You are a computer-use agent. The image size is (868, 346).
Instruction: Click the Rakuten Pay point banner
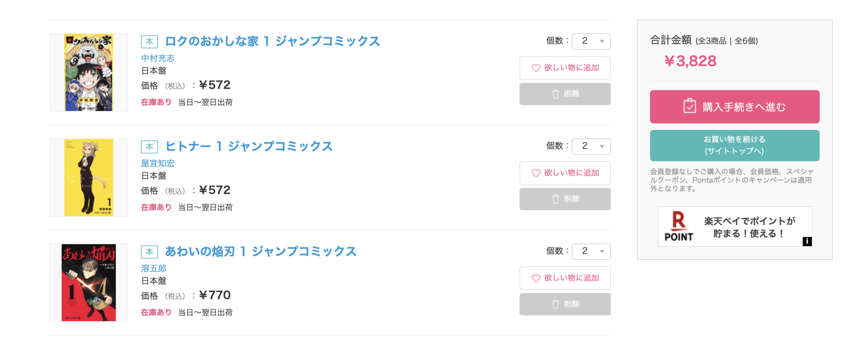click(x=734, y=226)
